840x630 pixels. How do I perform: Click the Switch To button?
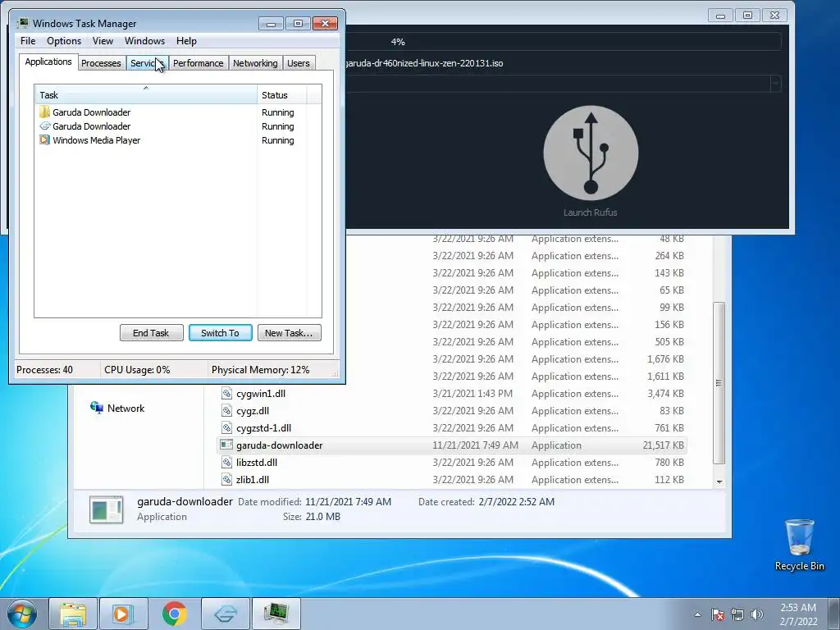220,333
